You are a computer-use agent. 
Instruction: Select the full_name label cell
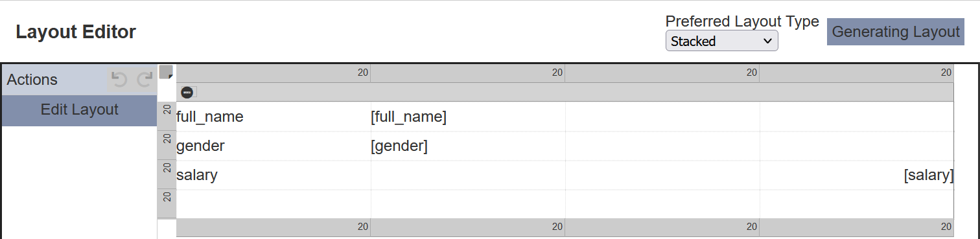point(274,117)
